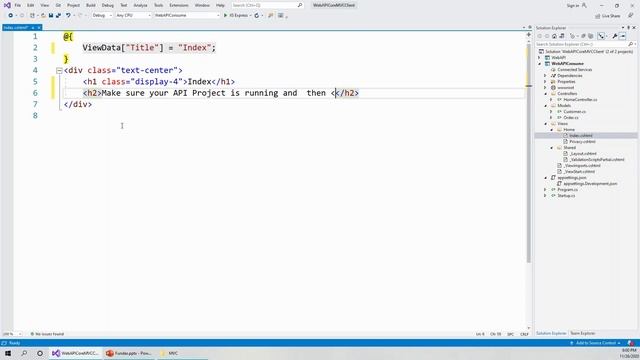This screenshot has height=360, width=640.
Task: Open the Edit menu
Action: coord(31,5)
